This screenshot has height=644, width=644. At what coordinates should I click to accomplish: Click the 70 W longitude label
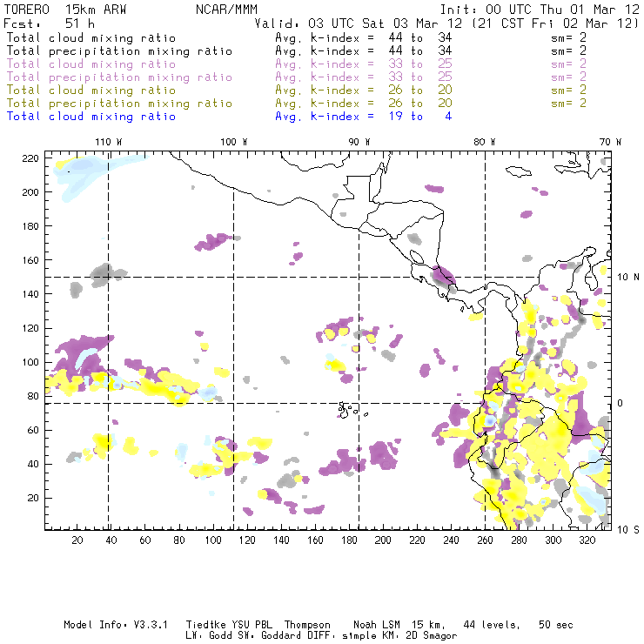[x=611, y=142]
